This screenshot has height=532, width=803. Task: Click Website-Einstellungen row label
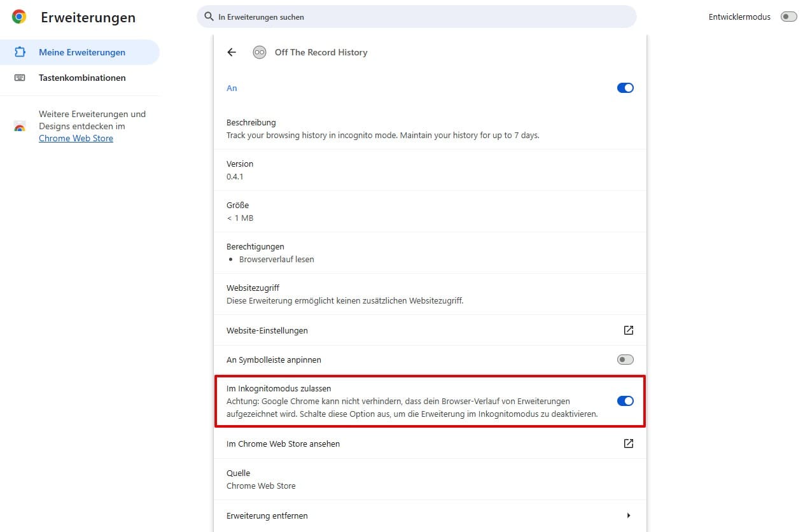(x=267, y=330)
